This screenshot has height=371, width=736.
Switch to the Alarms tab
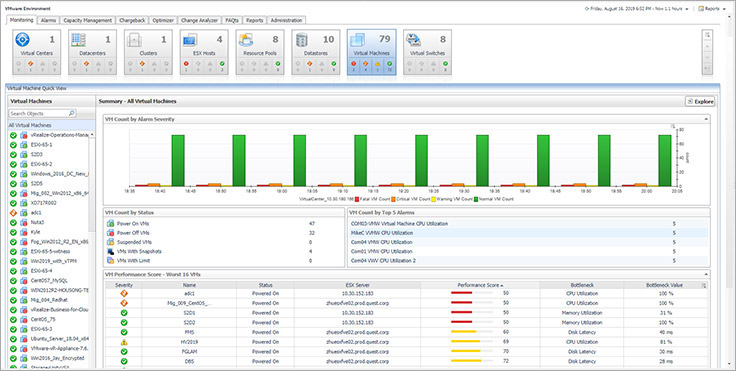coord(48,20)
